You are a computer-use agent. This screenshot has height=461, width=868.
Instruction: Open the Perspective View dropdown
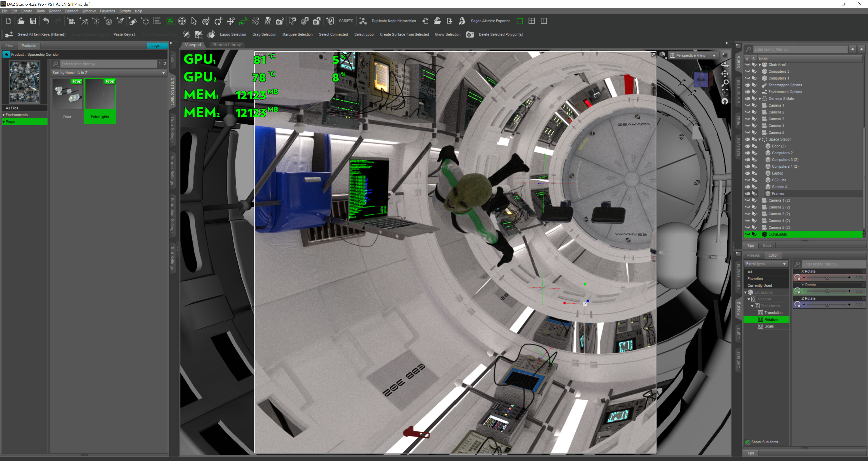point(693,55)
